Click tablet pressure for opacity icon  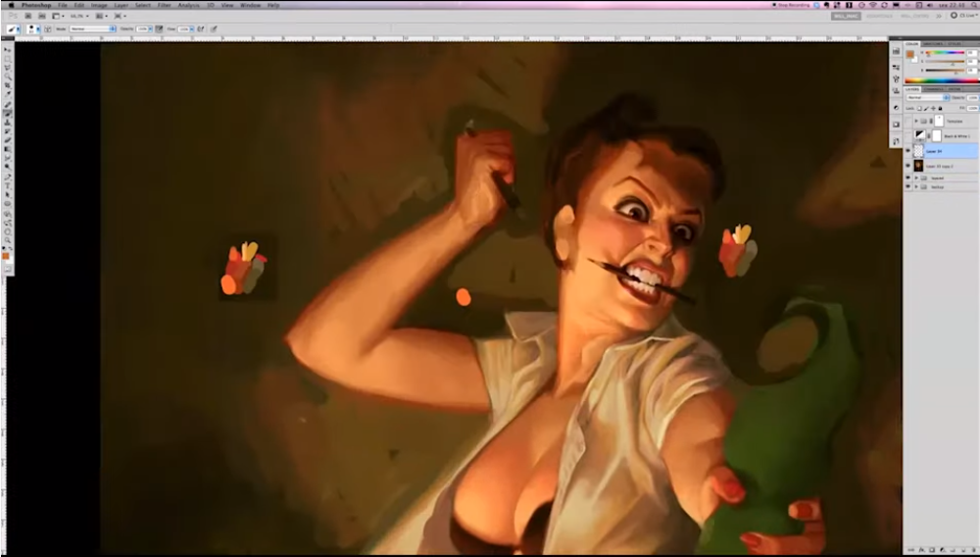tap(159, 28)
